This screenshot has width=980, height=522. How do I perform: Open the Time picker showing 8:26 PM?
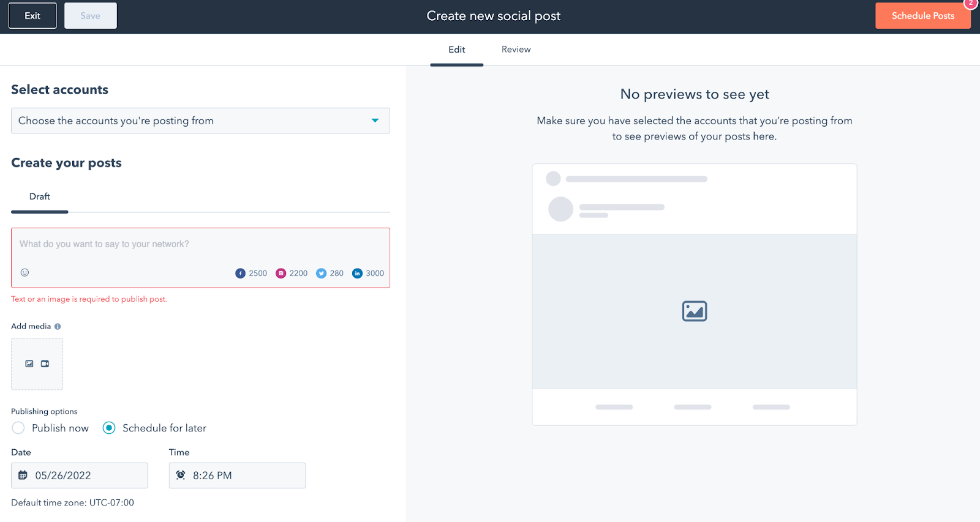237,475
